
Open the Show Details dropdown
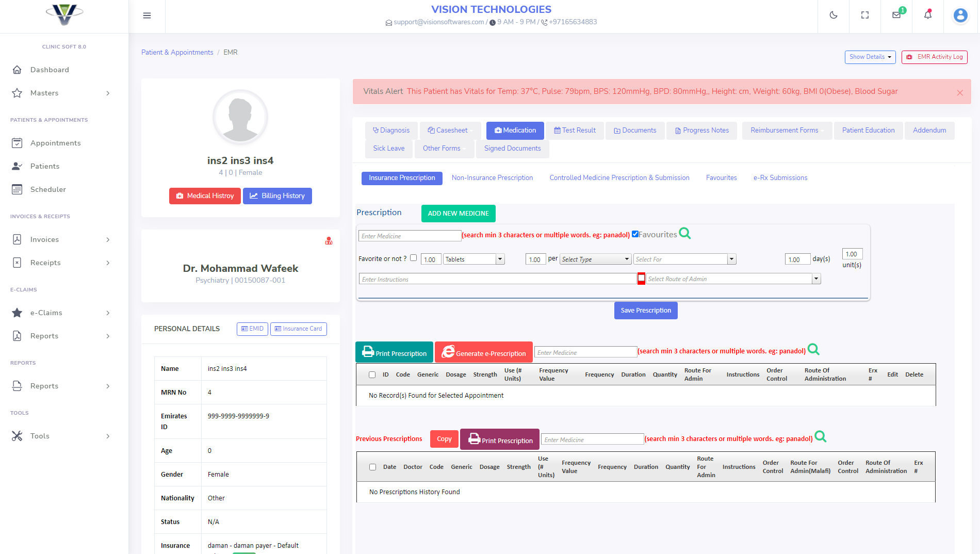click(x=870, y=57)
